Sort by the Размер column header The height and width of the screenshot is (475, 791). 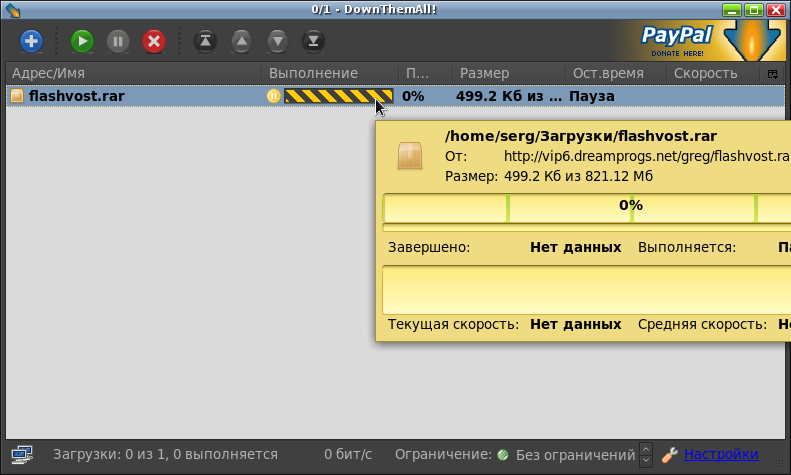click(x=508, y=73)
